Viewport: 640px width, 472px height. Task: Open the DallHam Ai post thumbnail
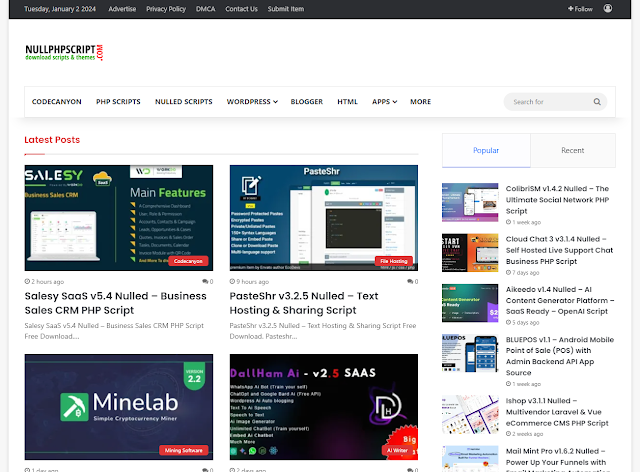click(324, 407)
